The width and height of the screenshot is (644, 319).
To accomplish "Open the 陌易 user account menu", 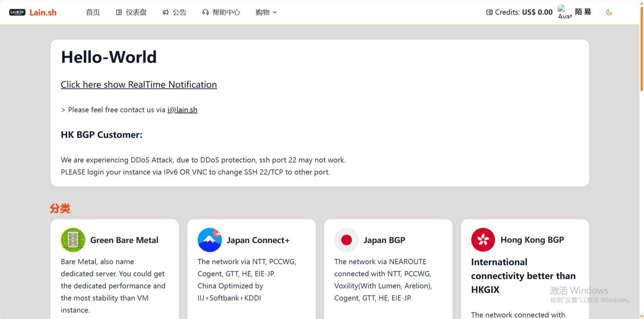I will (583, 12).
